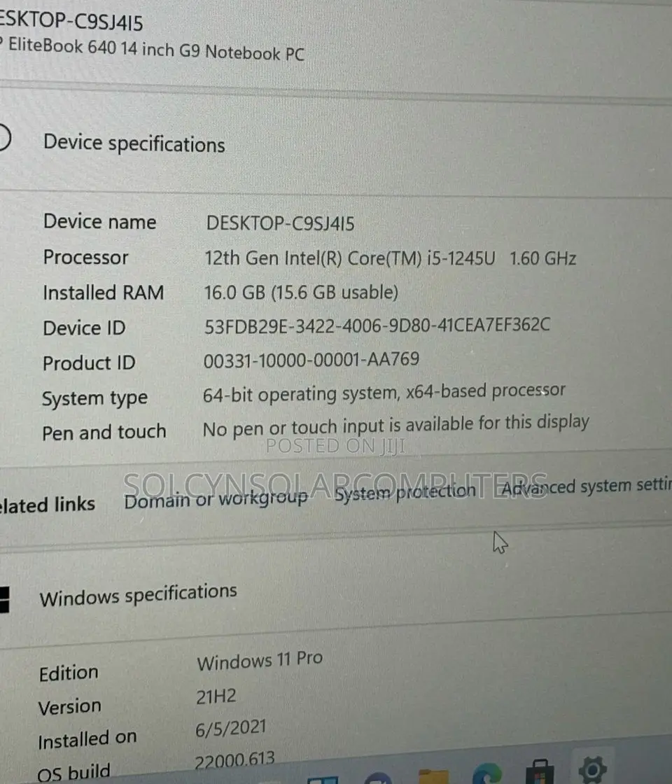Select the installed on date 6/5/2021
672x784 pixels.
[x=230, y=729]
